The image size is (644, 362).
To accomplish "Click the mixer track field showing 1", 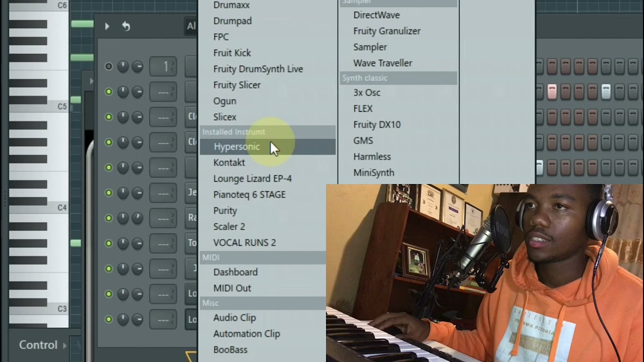I will 163,66.
